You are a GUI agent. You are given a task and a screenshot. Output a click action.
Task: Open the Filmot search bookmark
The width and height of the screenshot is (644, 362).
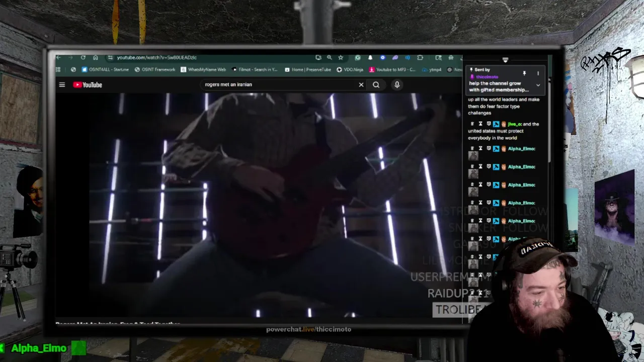(255, 69)
